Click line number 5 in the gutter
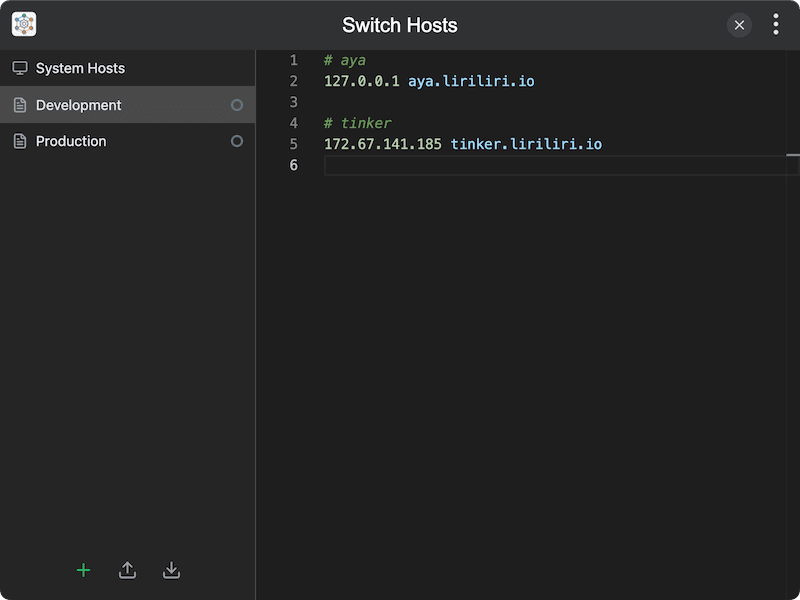This screenshot has width=800, height=600. pos(293,144)
